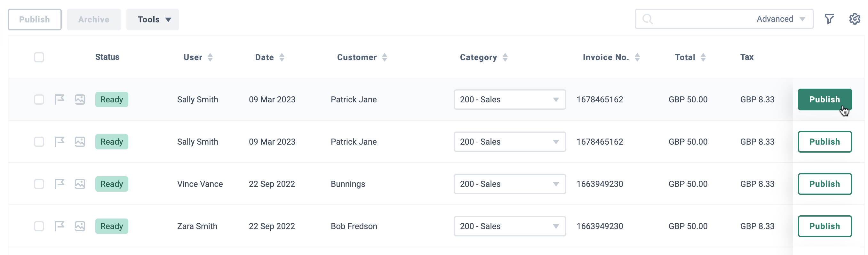Viewport: 868px width, 255px height.
Task: Open table settings gear icon
Action: [x=855, y=19]
